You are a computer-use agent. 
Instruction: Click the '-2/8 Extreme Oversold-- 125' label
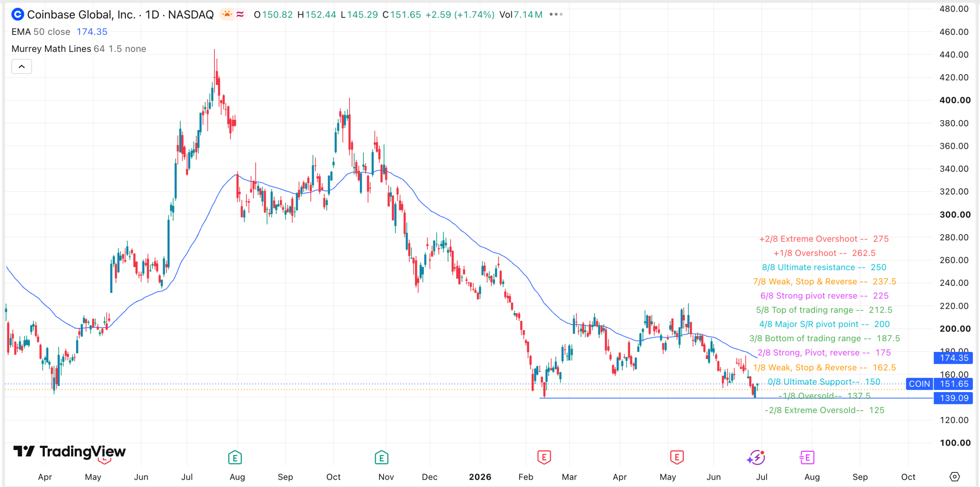tap(824, 410)
